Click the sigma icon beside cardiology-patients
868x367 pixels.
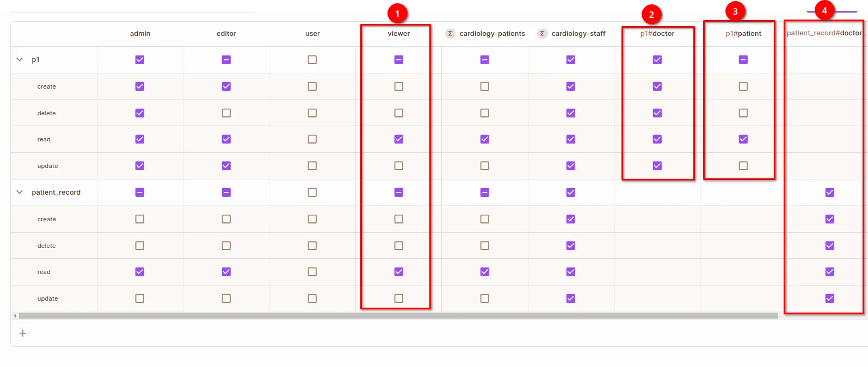450,34
